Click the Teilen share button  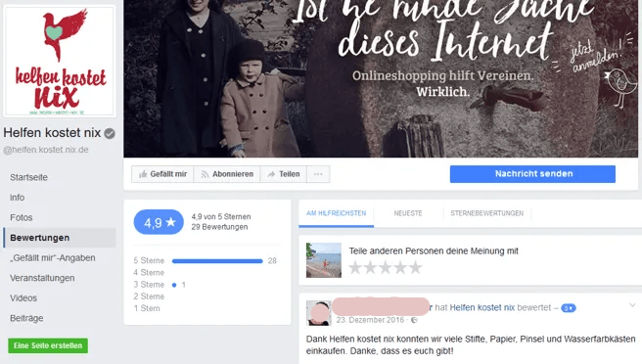284,174
